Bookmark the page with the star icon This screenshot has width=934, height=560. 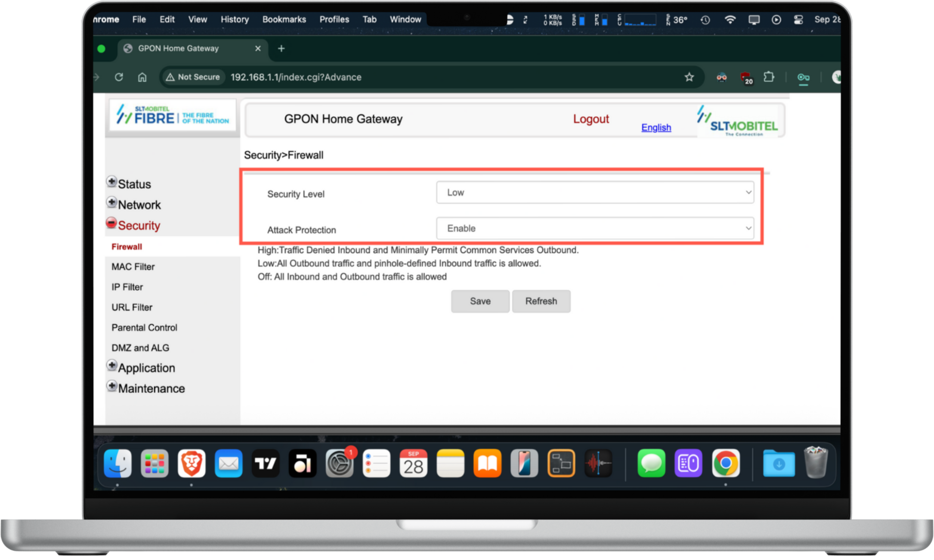tap(689, 77)
